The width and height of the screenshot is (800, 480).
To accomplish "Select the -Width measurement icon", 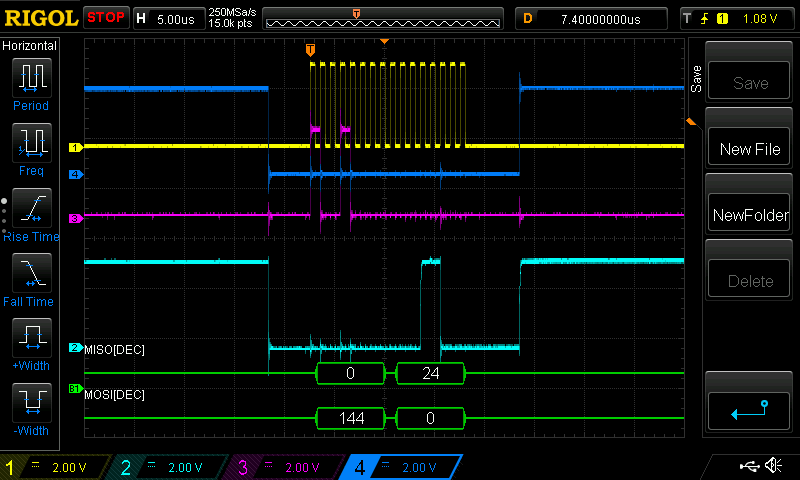I will 32,402.
